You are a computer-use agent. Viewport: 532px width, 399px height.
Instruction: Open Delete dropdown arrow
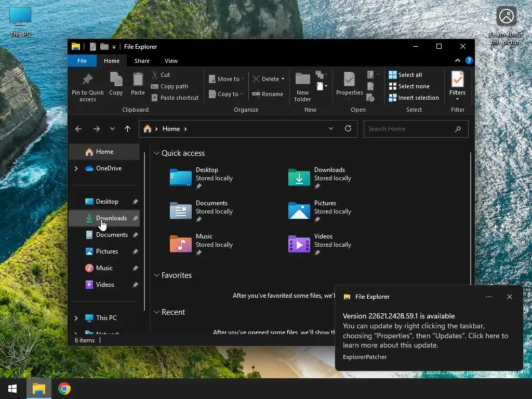[283, 79]
